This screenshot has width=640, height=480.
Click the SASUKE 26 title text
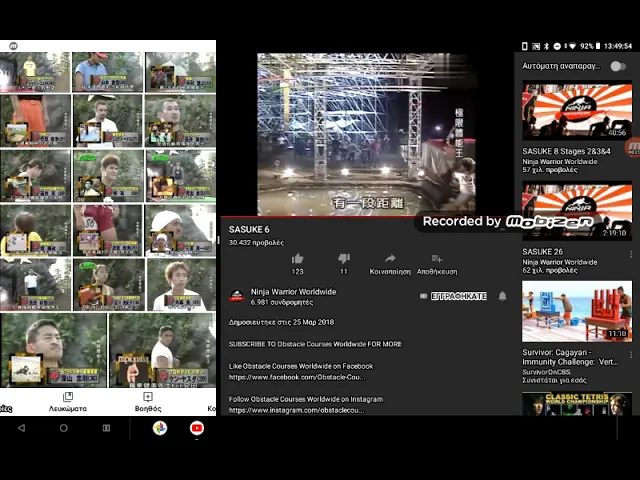542,251
